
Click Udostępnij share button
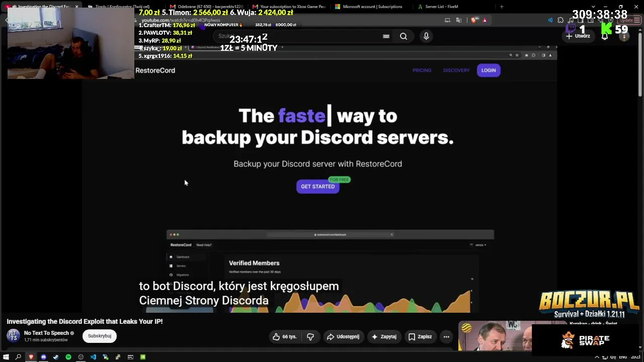tap(344, 337)
